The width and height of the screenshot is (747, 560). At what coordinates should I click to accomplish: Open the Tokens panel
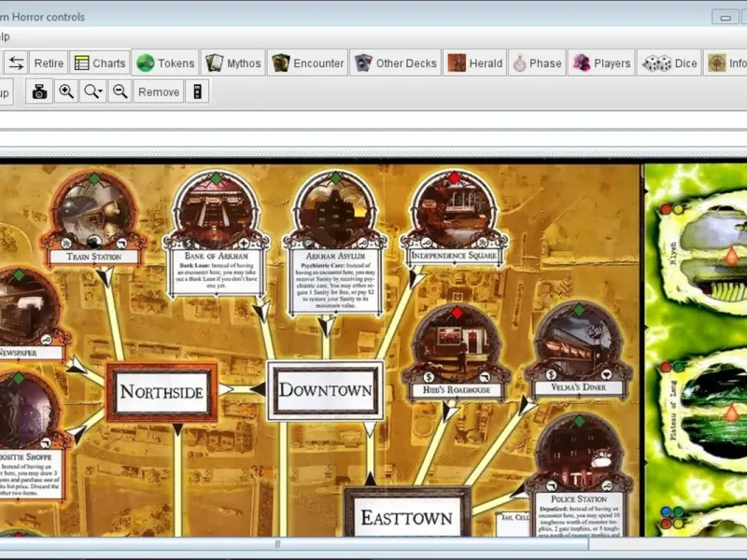point(165,63)
